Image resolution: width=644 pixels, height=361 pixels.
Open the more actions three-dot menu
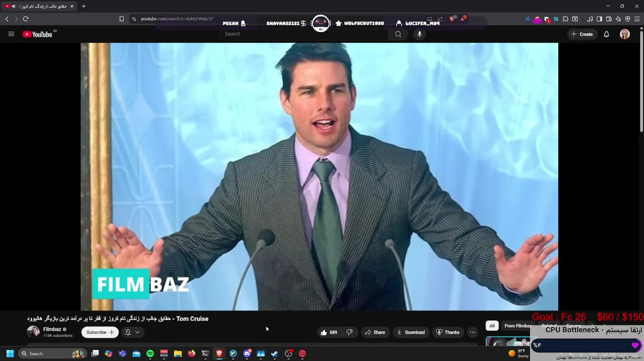point(472,332)
